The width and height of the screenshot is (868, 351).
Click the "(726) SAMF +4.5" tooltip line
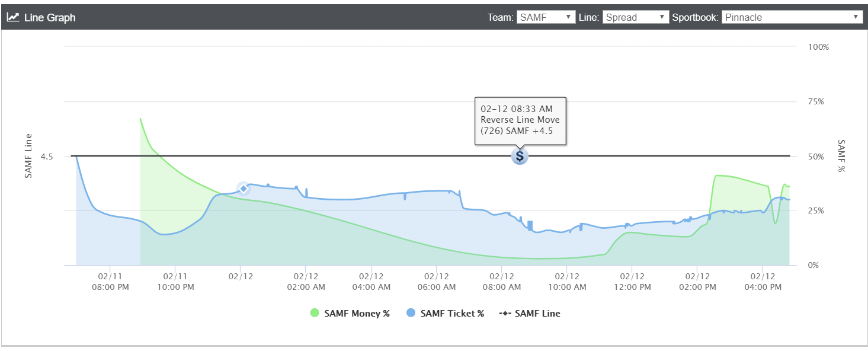coord(517,131)
